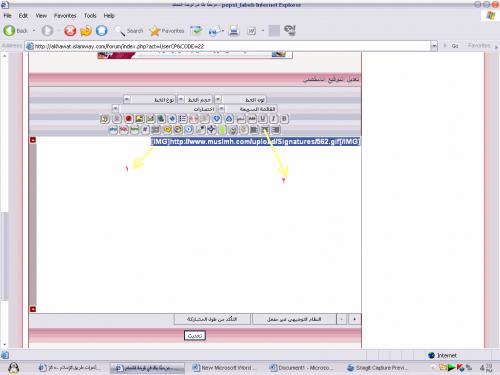This screenshot has width=500, height=375.
Task: Open the Favorites menu
Action: click(65, 16)
